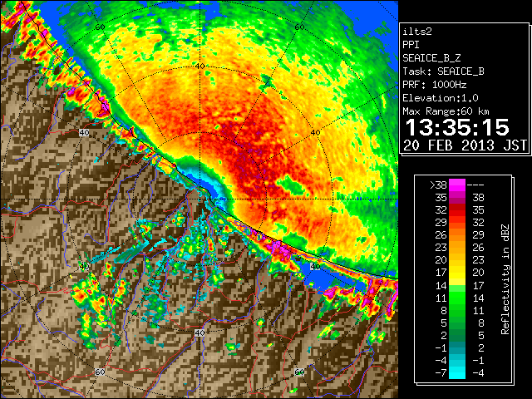Select the 'Max Range:60 km' line
Viewport: 532px width, 399px height.
click(446, 111)
